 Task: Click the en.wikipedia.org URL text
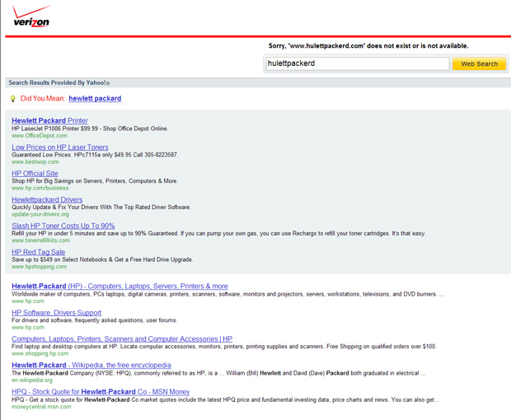[x=32, y=380]
